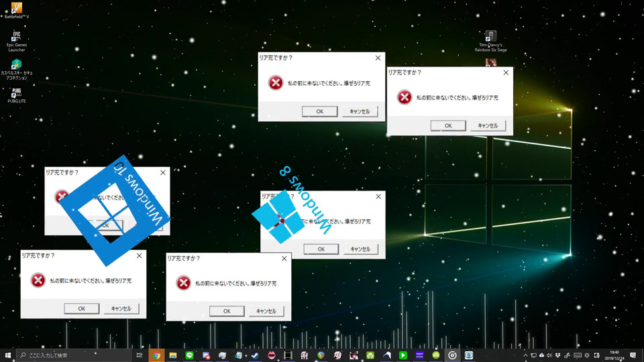Open the taskbar clock showing 19:40
The width and height of the screenshot is (644, 362).
(x=614, y=355)
